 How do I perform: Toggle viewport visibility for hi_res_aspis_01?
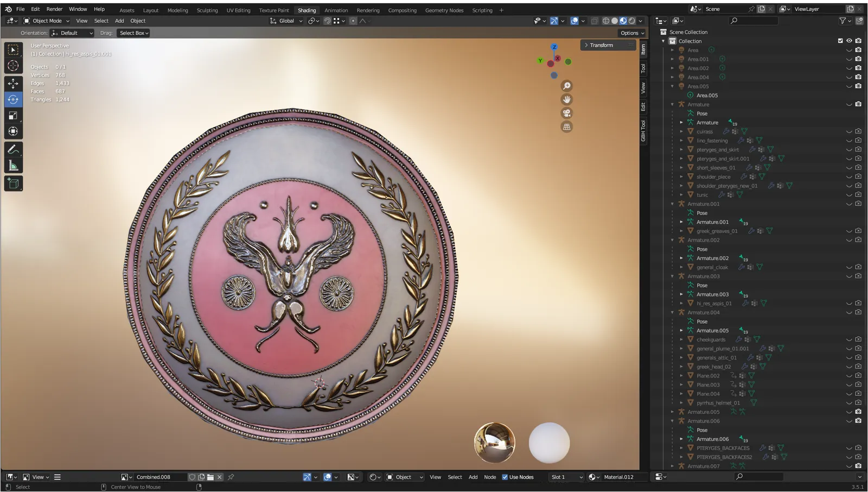(849, 303)
